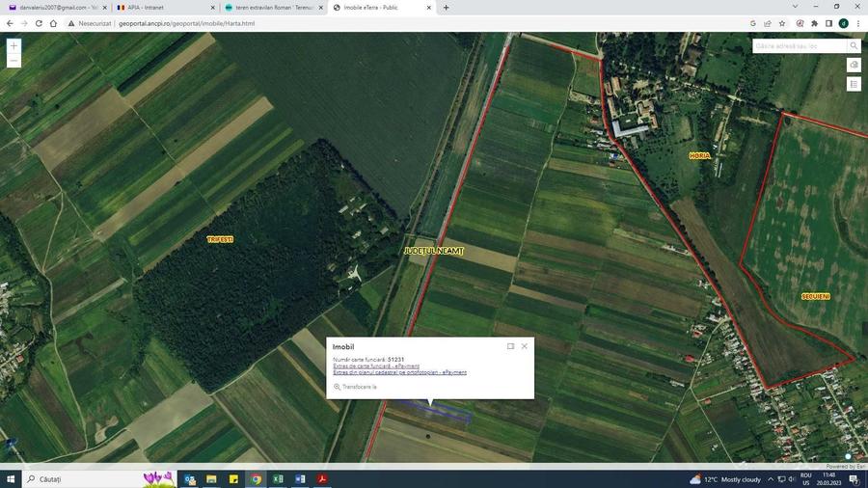Click Transfocare la zoom action

pos(355,387)
